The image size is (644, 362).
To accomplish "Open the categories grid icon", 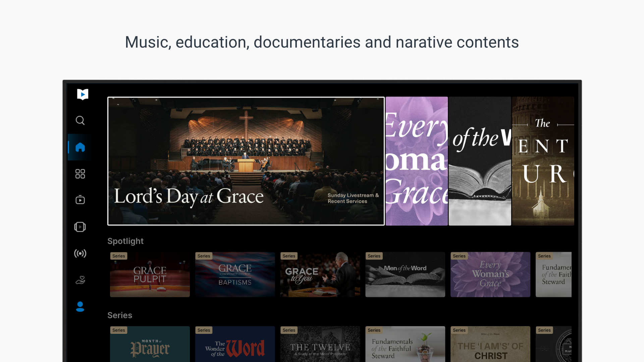I will (x=80, y=174).
